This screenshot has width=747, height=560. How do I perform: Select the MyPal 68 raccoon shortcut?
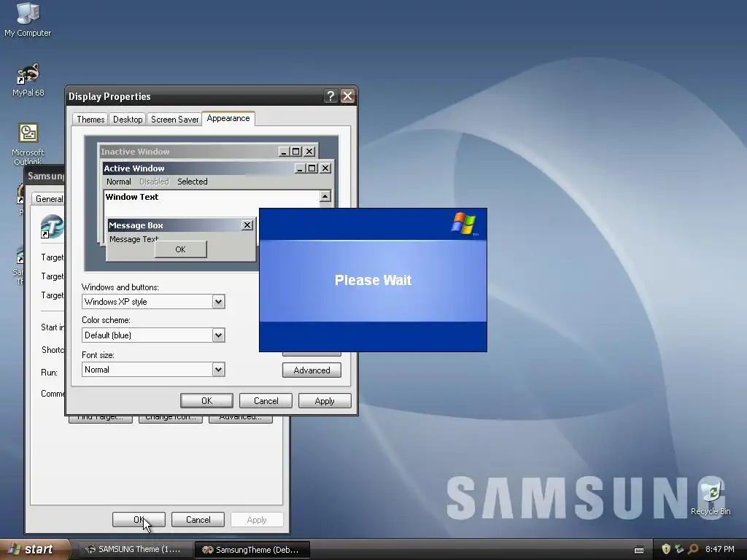coord(28,79)
